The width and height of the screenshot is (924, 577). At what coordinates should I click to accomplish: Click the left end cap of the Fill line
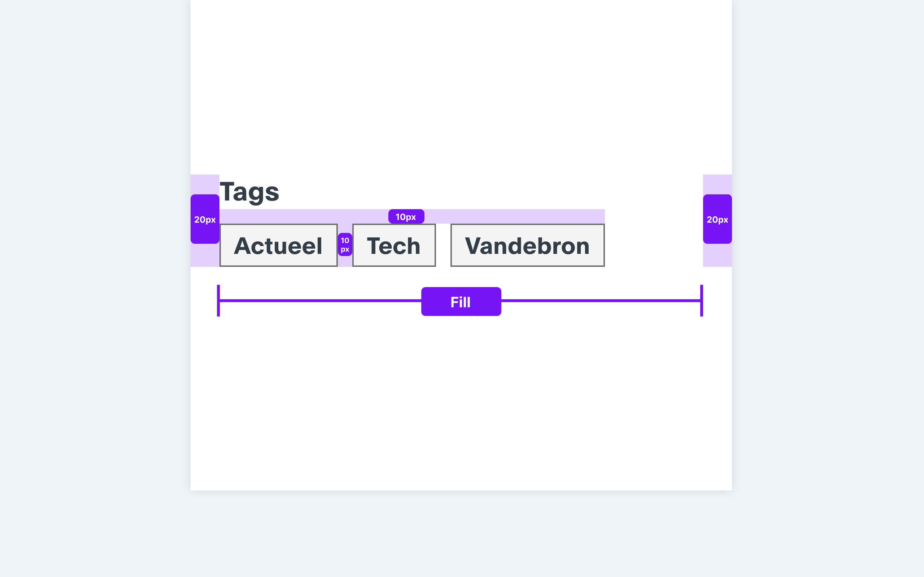[x=218, y=301]
